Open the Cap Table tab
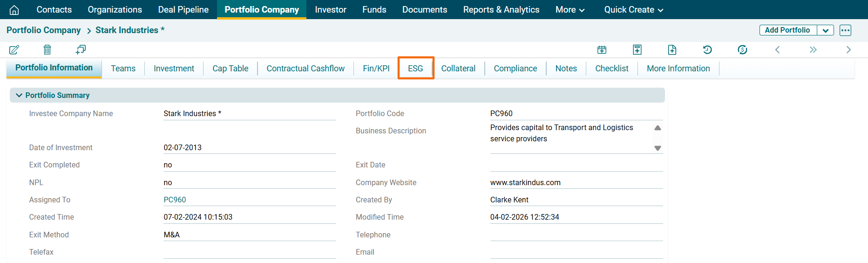The height and width of the screenshot is (263, 868). (x=230, y=69)
